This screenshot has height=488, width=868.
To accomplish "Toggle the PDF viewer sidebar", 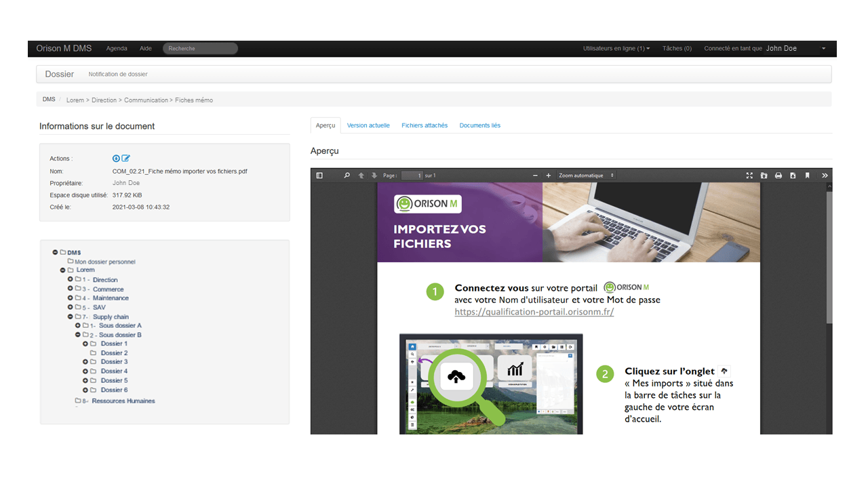I will click(319, 176).
